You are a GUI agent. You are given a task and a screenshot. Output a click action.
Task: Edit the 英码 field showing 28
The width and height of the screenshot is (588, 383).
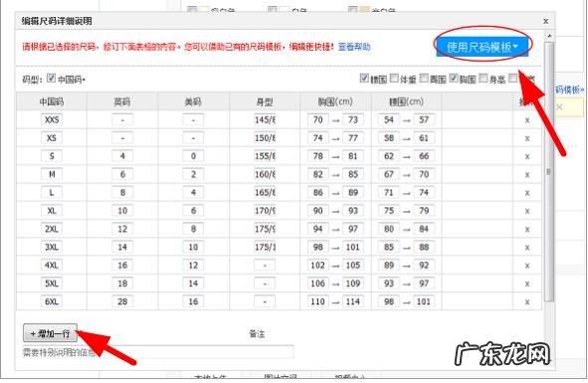click(x=122, y=301)
